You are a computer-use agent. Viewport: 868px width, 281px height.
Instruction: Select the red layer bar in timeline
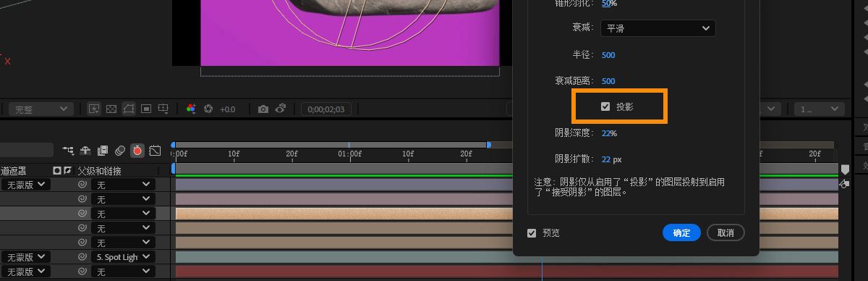coord(344,272)
